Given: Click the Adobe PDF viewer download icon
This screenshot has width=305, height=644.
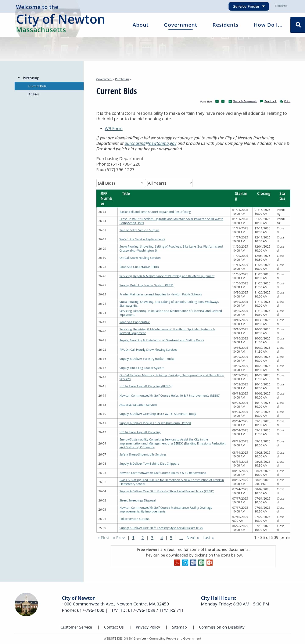Looking at the screenshot, I should click(x=177, y=562).
